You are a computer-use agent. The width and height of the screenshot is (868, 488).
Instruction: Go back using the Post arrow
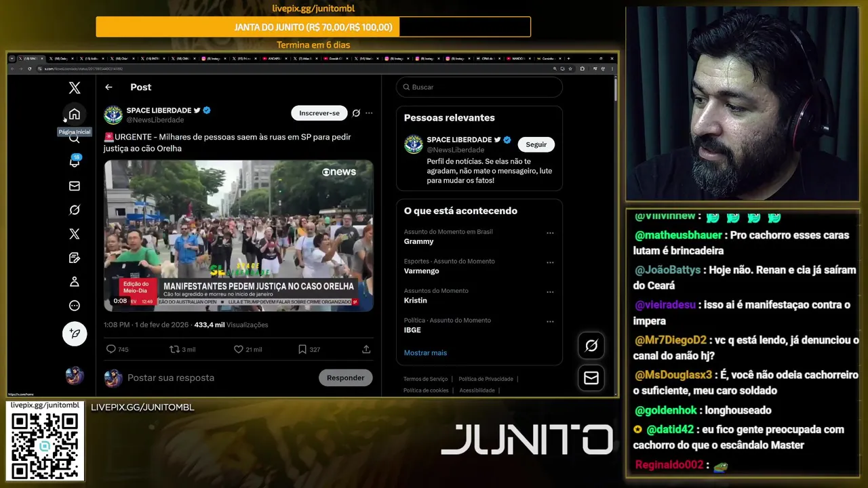click(x=108, y=87)
